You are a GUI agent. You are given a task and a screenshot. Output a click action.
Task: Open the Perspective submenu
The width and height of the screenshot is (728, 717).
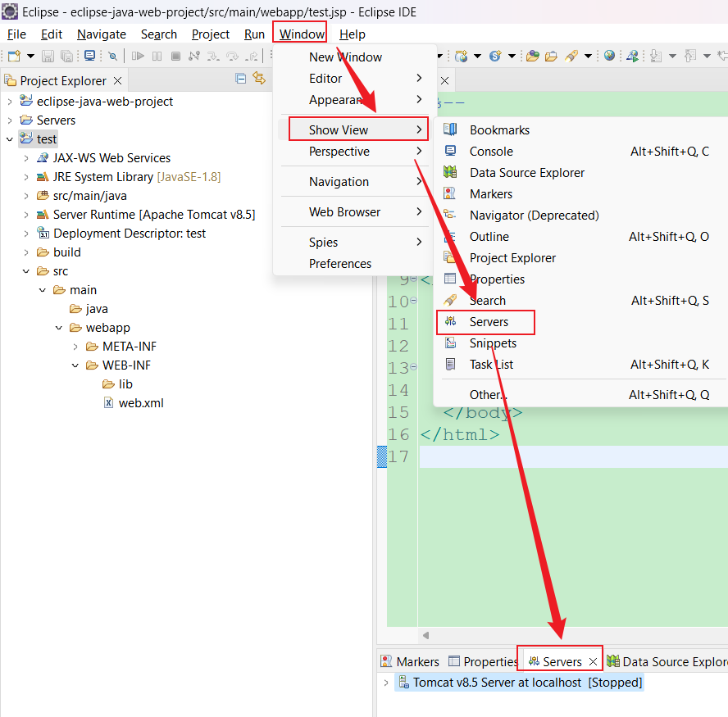pyautogui.click(x=355, y=152)
